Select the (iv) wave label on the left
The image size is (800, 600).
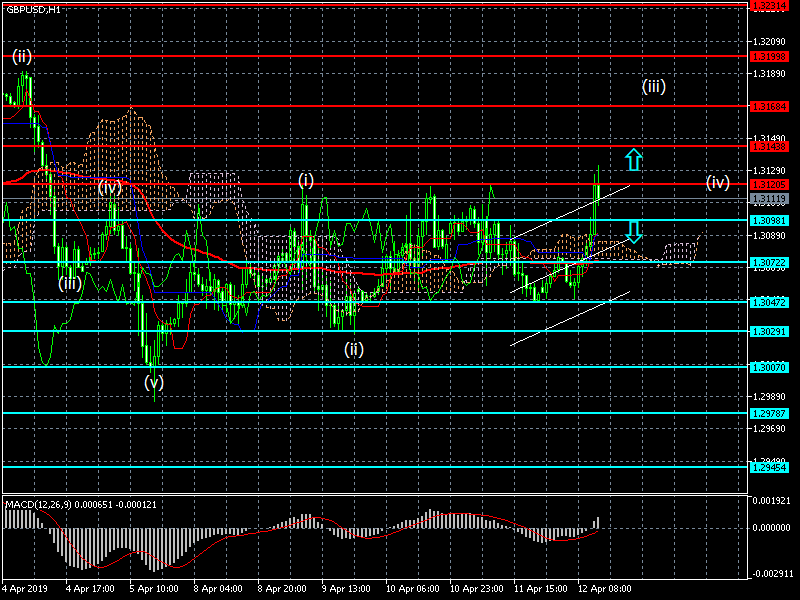pyautogui.click(x=109, y=187)
